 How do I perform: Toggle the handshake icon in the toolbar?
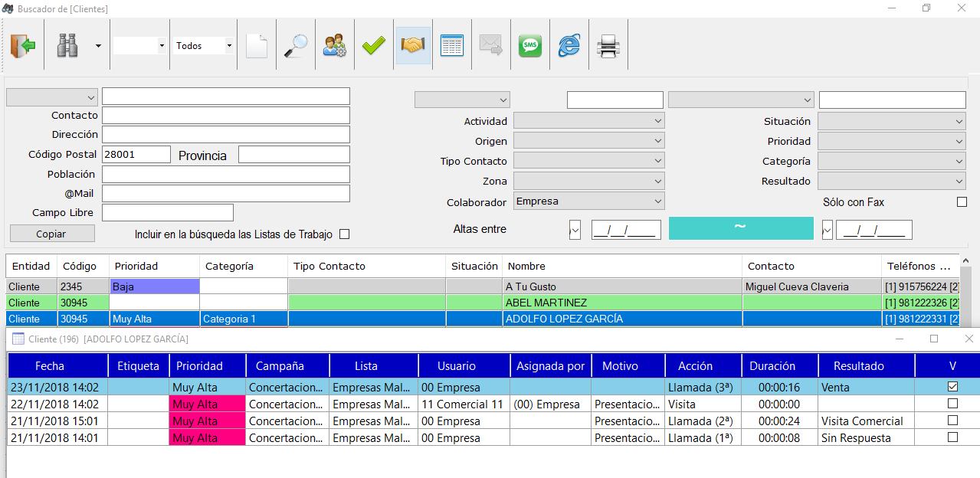[413, 46]
